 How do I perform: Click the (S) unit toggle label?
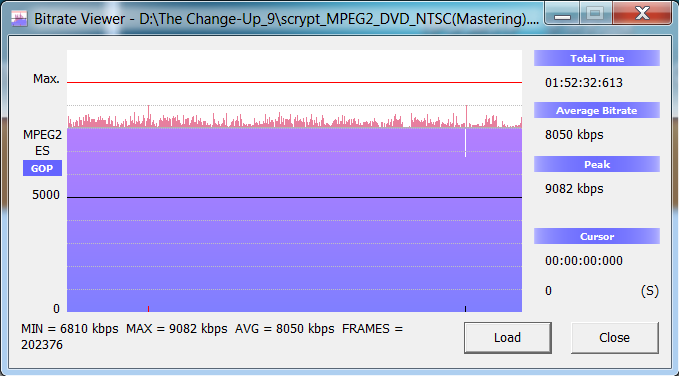click(x=650, y=291)
